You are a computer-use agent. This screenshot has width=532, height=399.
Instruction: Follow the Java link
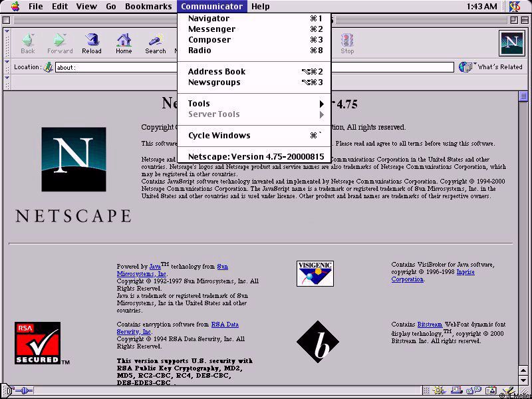point(155,267)
